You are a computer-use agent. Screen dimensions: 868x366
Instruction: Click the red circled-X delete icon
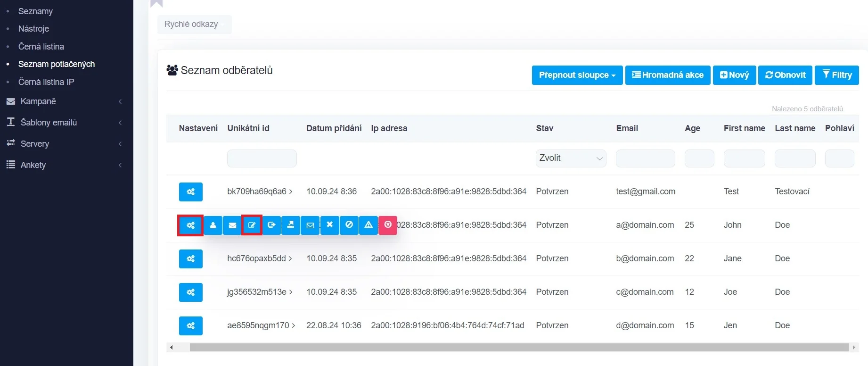388,225
